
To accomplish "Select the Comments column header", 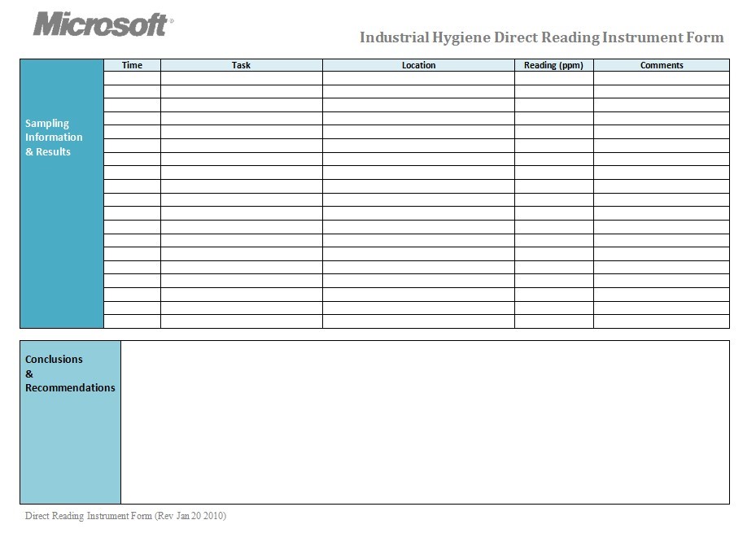I will pos(661,65).
